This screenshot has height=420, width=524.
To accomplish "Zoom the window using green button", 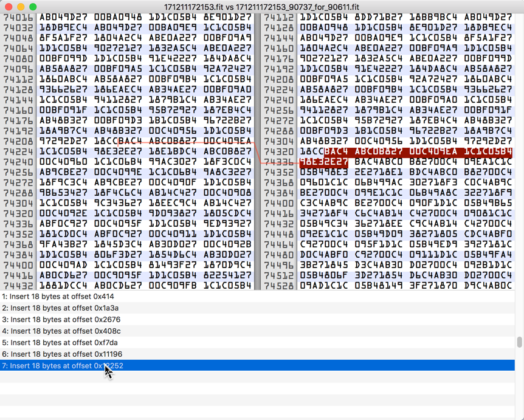I will 33,7.
